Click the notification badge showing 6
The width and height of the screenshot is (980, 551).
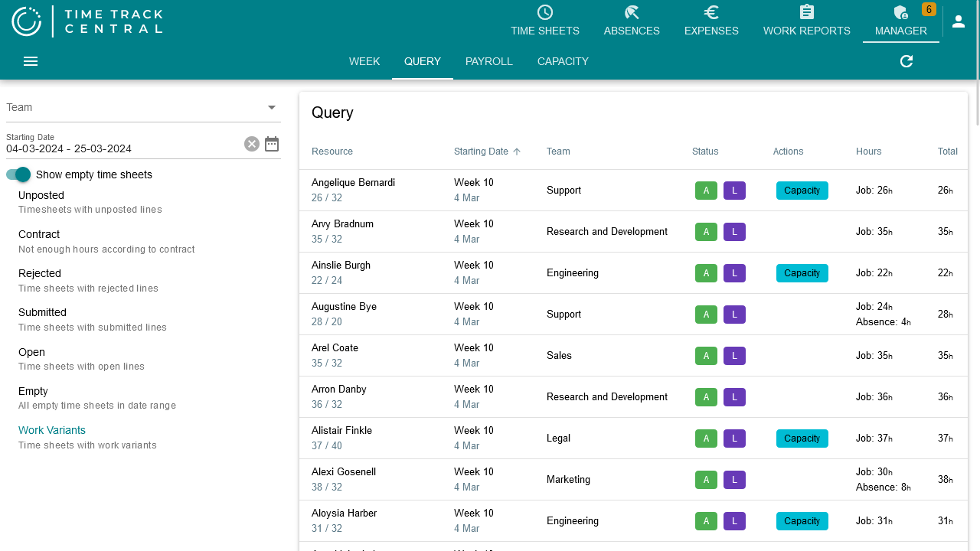pos(929,9)
